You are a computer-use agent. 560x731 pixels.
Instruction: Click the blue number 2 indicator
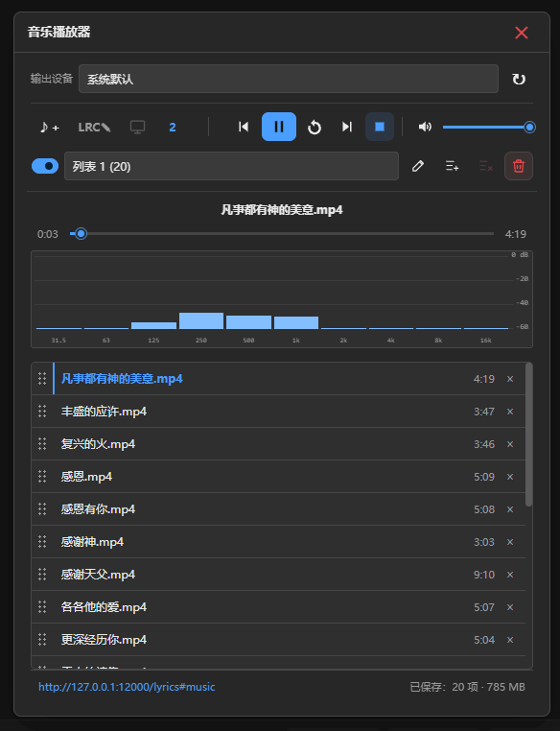point(173,128)
